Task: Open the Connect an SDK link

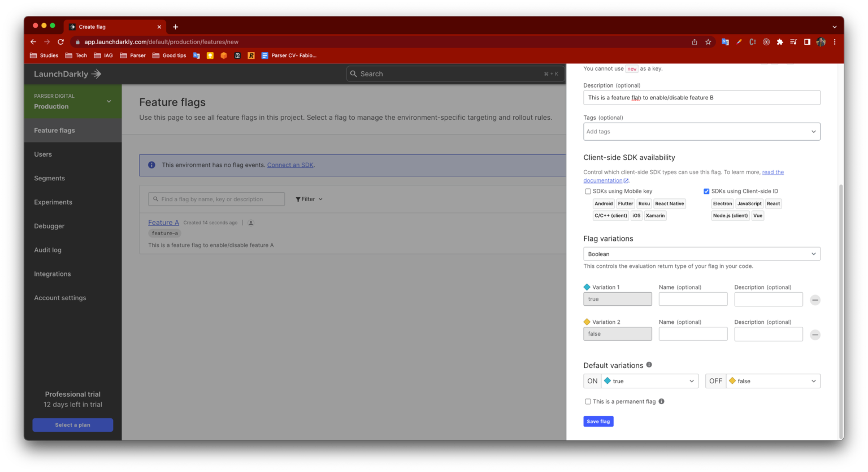Action: pyautogui.click(x=290, y=165)
